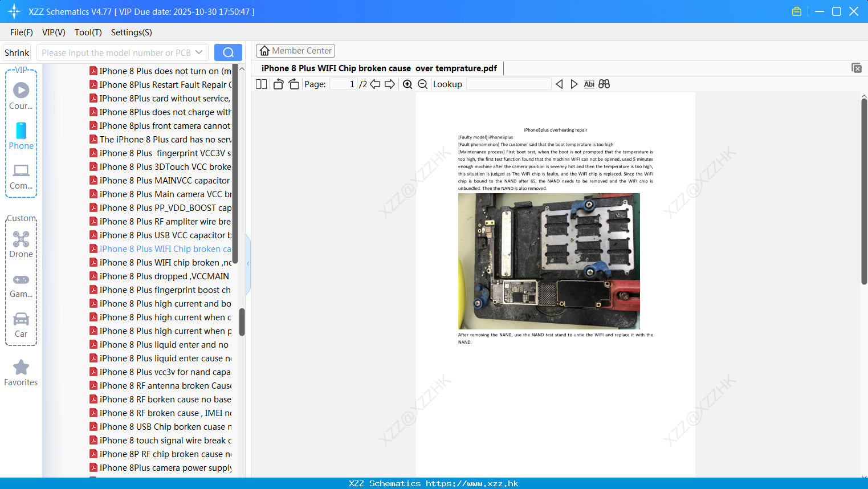Open 'IPhone 8Plus does not charge' file

[161, 112]
